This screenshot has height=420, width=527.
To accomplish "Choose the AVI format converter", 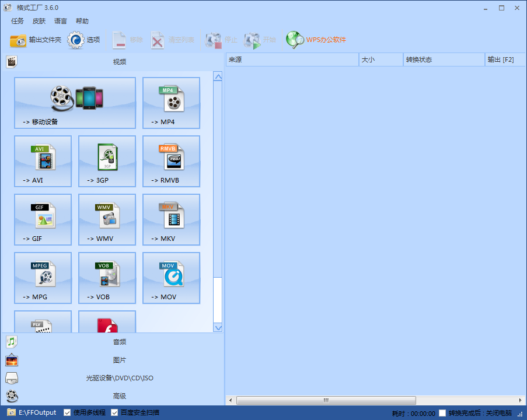I will tap(43, 161).
